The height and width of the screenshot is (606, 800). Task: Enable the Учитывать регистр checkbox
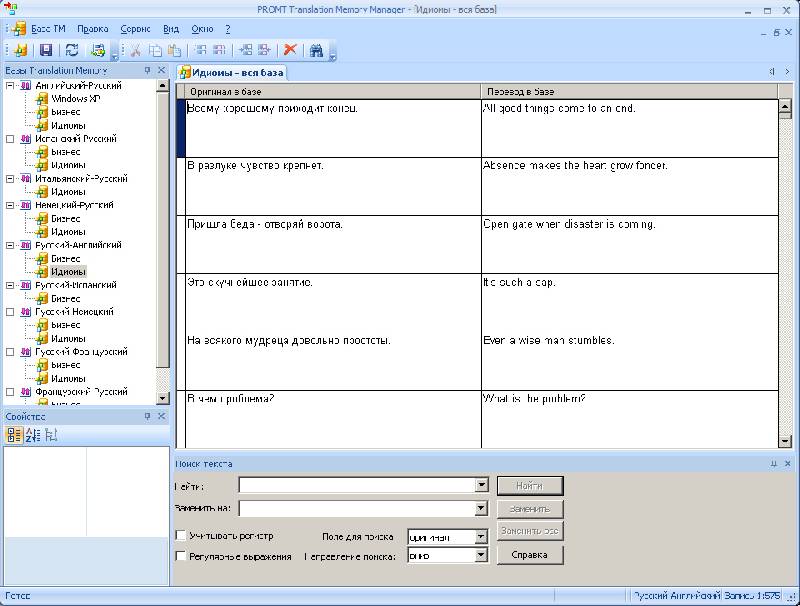[x=181, y=535]
